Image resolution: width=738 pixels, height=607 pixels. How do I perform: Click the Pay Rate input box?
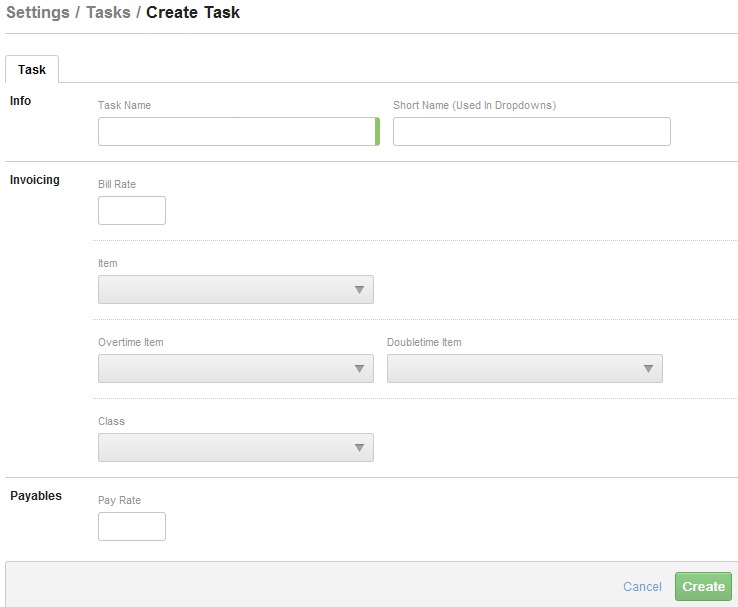(x=132, y=527)
